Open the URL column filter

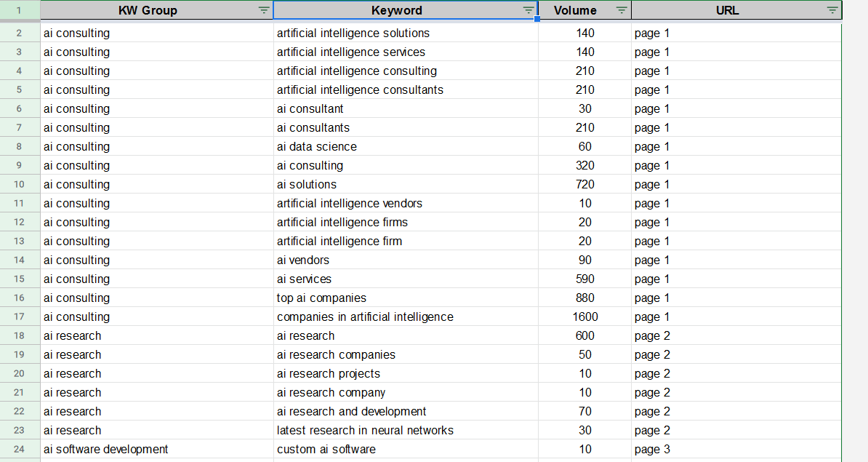832,10
